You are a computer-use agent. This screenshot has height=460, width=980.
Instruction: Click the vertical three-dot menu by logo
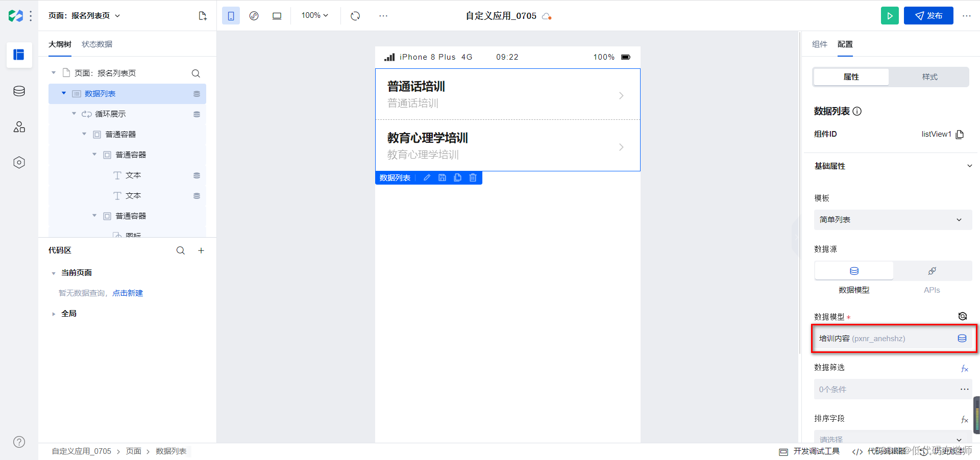point(31,16)
